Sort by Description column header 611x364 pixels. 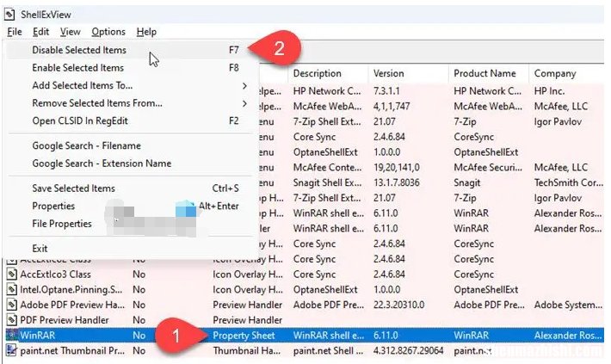(x=329, y=73)
